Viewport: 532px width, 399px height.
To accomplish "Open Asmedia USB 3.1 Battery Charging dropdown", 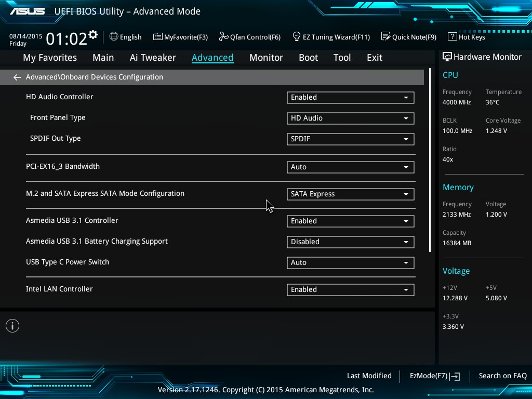I will tap(350, 242).
